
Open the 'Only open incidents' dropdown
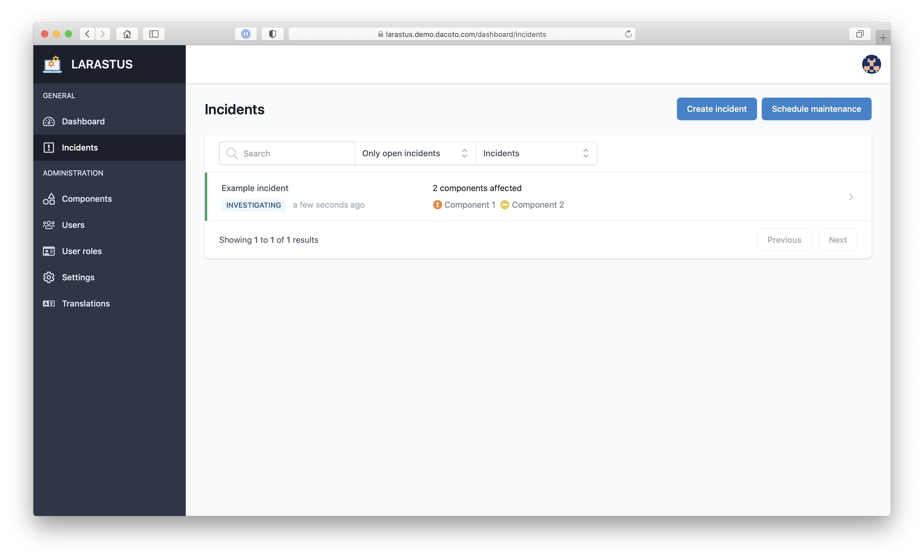(415, 153)
